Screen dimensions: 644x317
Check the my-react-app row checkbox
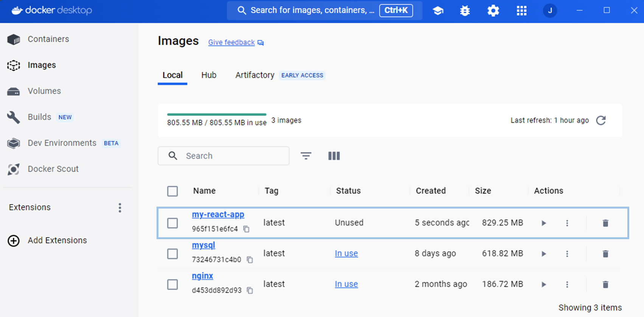pos(172,223)
